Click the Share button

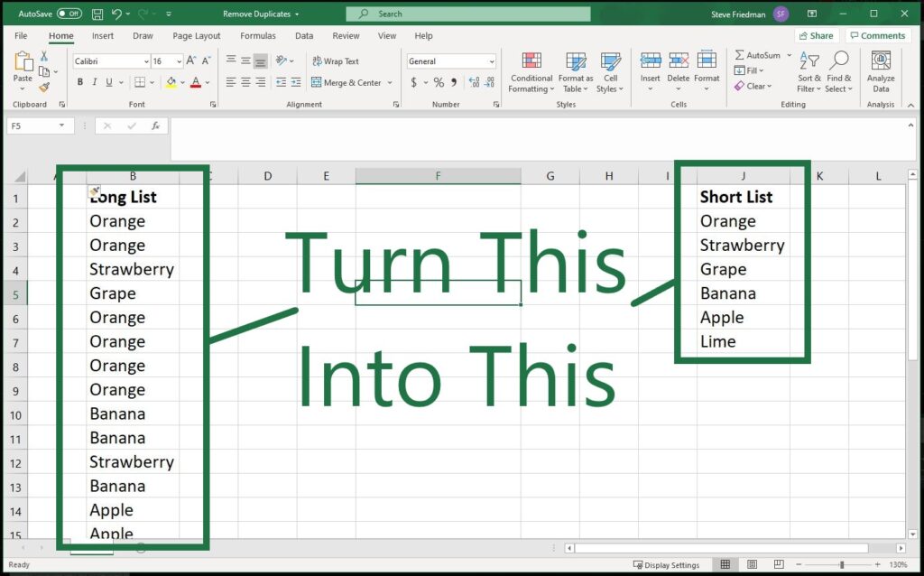(816, 36)
